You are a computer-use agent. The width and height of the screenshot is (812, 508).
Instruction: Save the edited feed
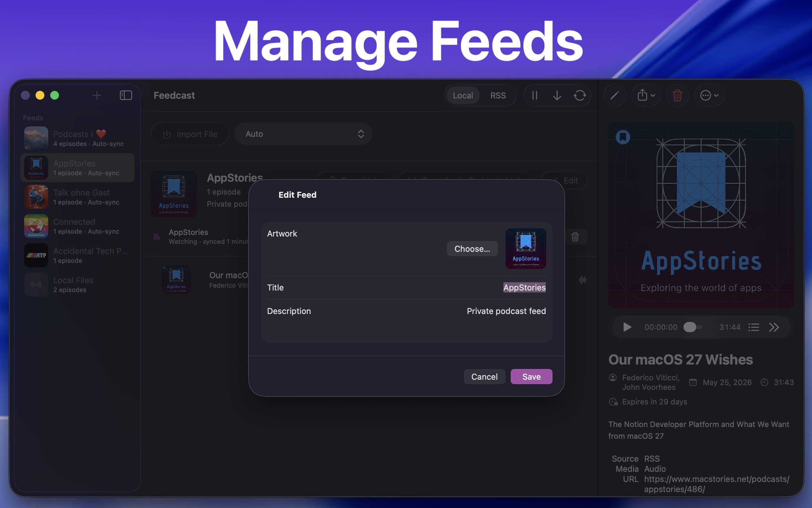tap(532, 377)
